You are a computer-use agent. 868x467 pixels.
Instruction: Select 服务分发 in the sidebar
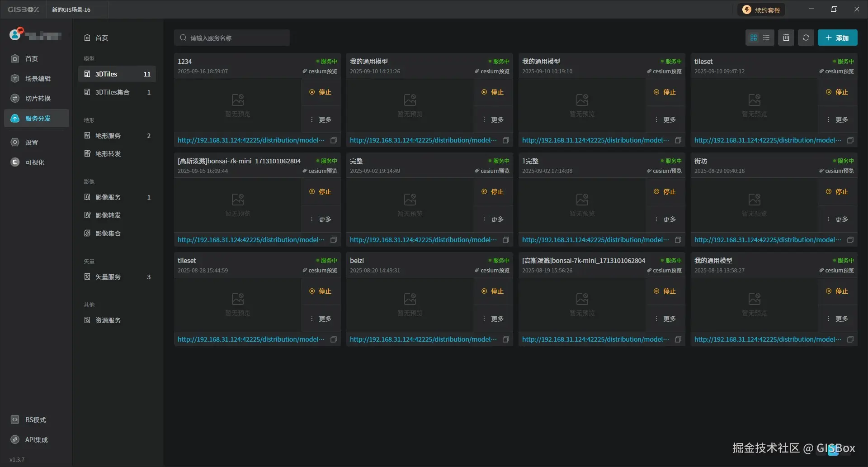36,119
